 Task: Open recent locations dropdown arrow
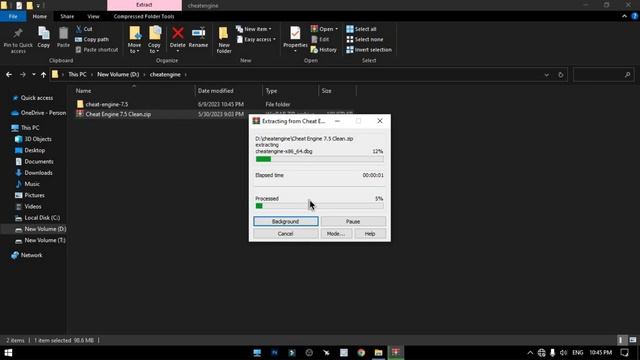[x=33, y=75]
